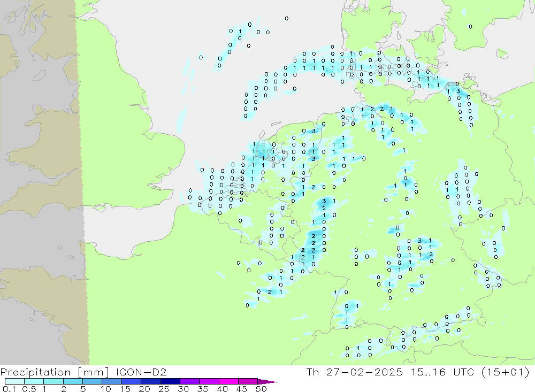Select the magenta legend swatch between 40 and 45
Screen dimensions: 535x392
[228, 381]
